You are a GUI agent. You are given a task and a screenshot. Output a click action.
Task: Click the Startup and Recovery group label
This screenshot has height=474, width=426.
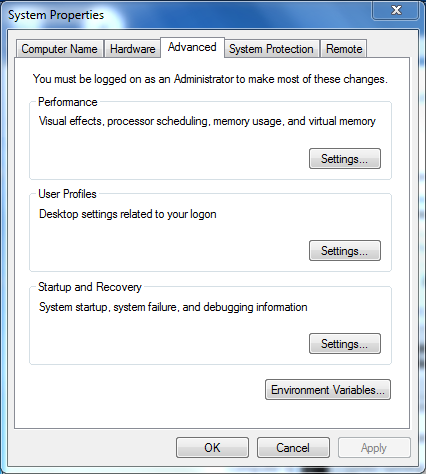(x=90, y=287)
